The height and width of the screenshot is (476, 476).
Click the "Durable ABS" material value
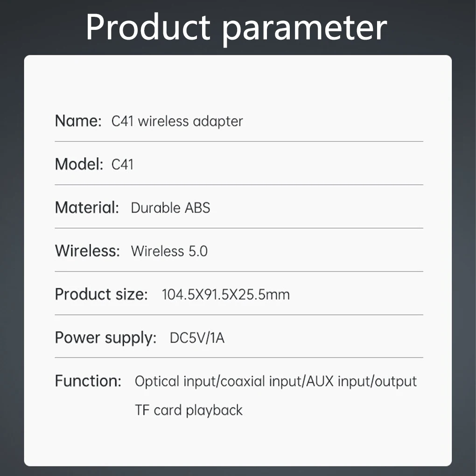coord(170,208)
